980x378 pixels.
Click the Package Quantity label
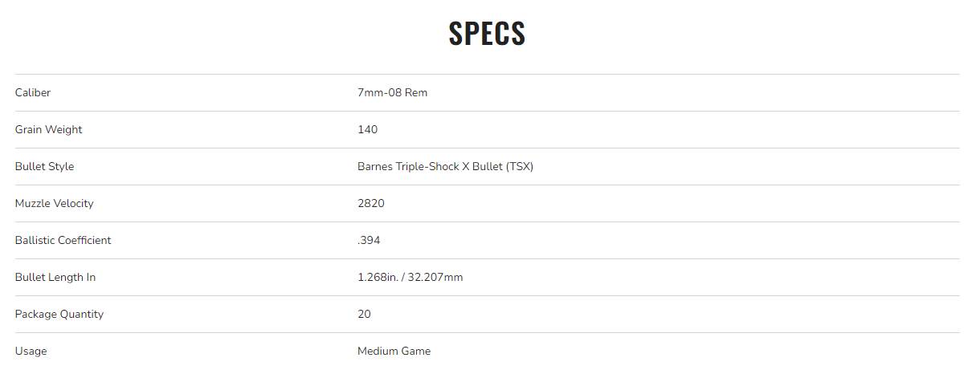(59, 315)
